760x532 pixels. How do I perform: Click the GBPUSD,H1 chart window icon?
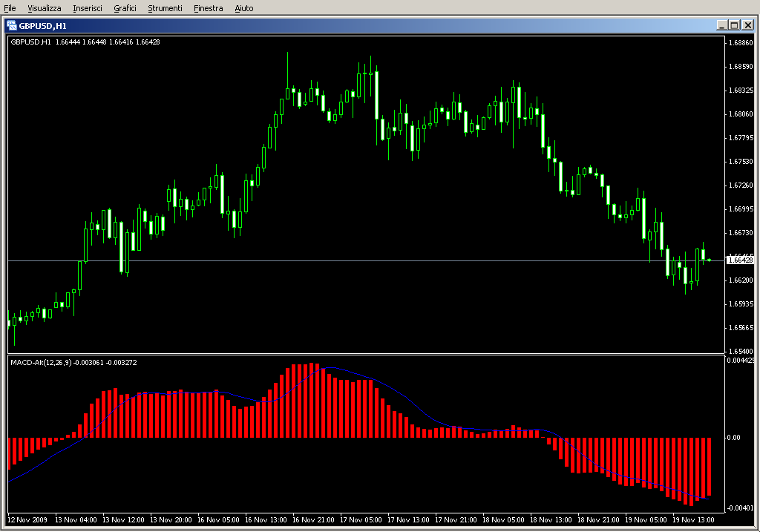(12, 25)
